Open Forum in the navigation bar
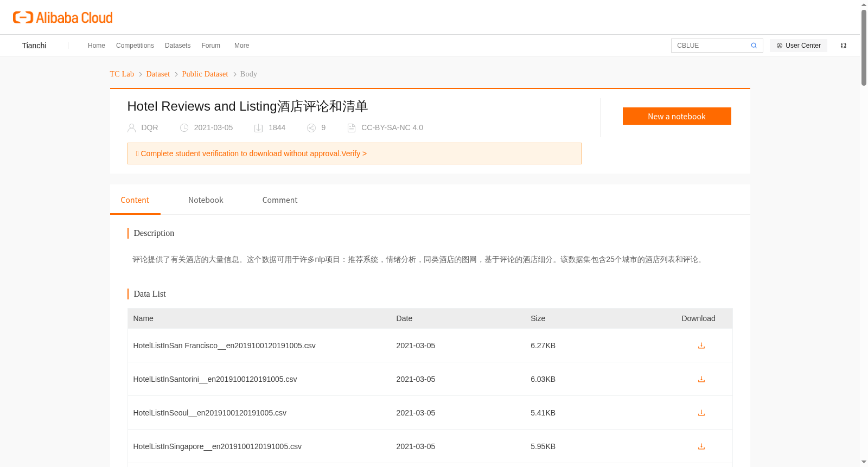The width and height of the screenshot is (868, 467). [x=211, y=46]
